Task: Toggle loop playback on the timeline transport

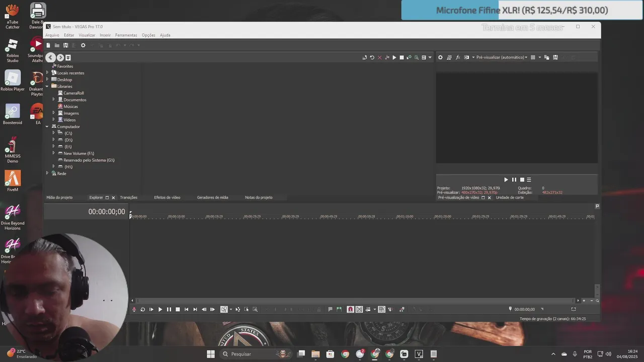Action: 142,309
